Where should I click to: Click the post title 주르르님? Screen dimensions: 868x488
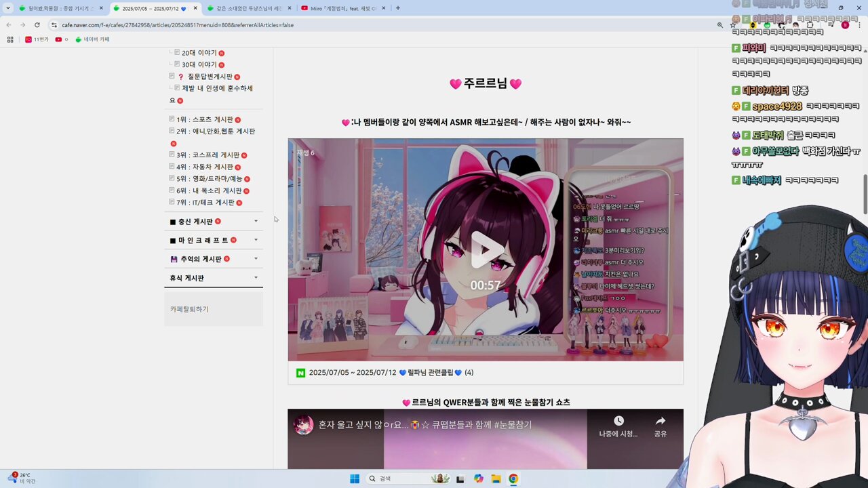pyautogui.click(x=486, y=83)
